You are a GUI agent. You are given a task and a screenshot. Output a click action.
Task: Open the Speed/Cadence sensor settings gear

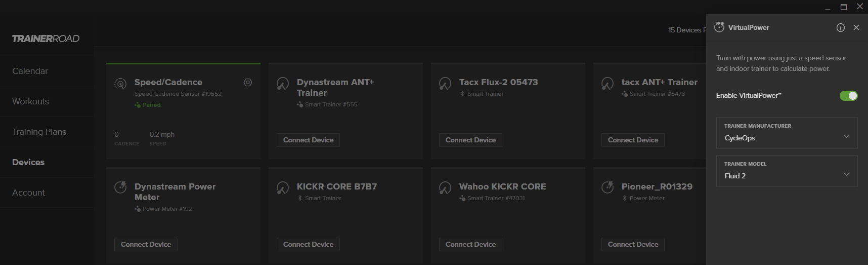pyautogui.click(x=248, y=83)
